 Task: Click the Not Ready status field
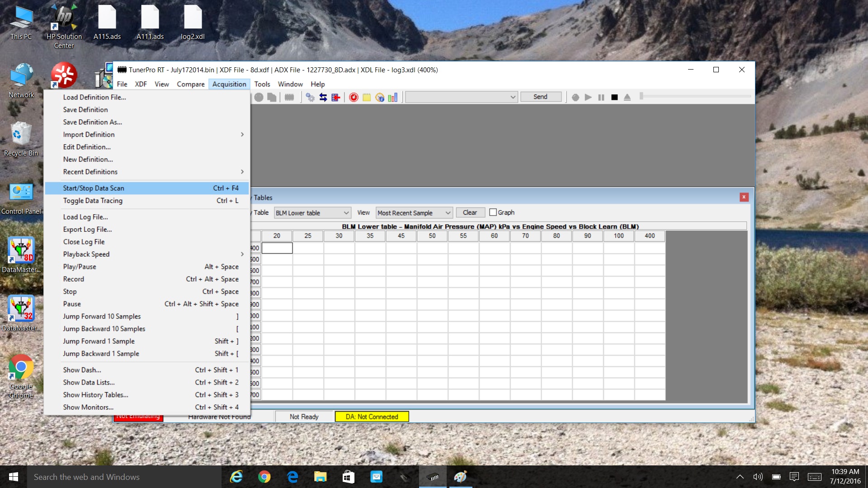304,417
